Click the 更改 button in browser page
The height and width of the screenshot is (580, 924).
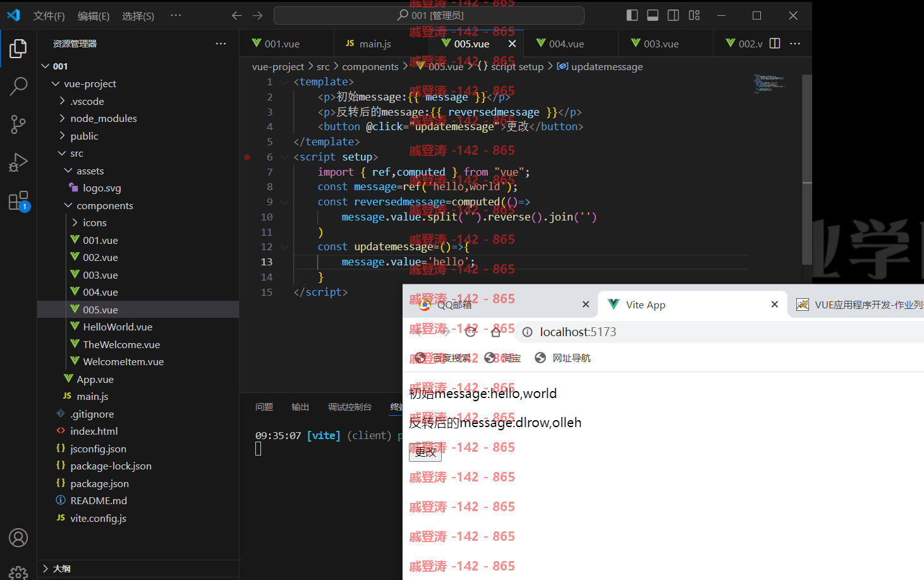click(425, 452)
